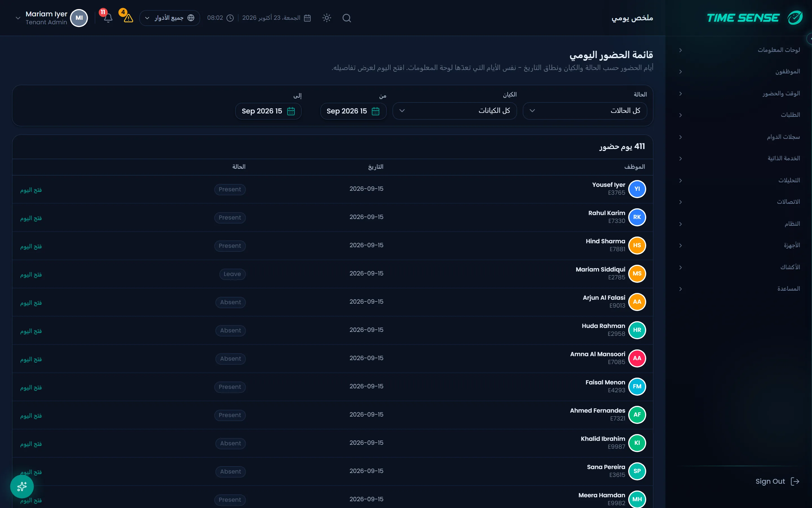
Task: Expand the التحليلات sidebar menu
Action: tap(740, 180)
